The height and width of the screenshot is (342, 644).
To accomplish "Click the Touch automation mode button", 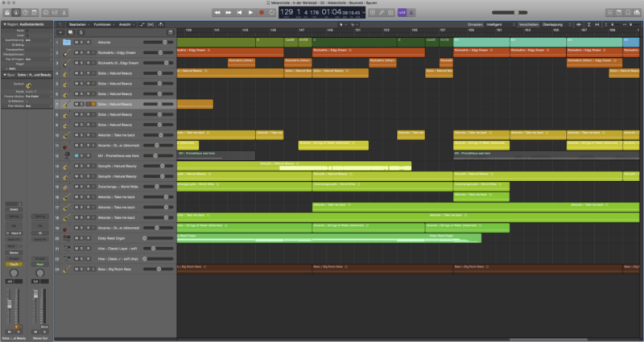I will click(14, 265).
